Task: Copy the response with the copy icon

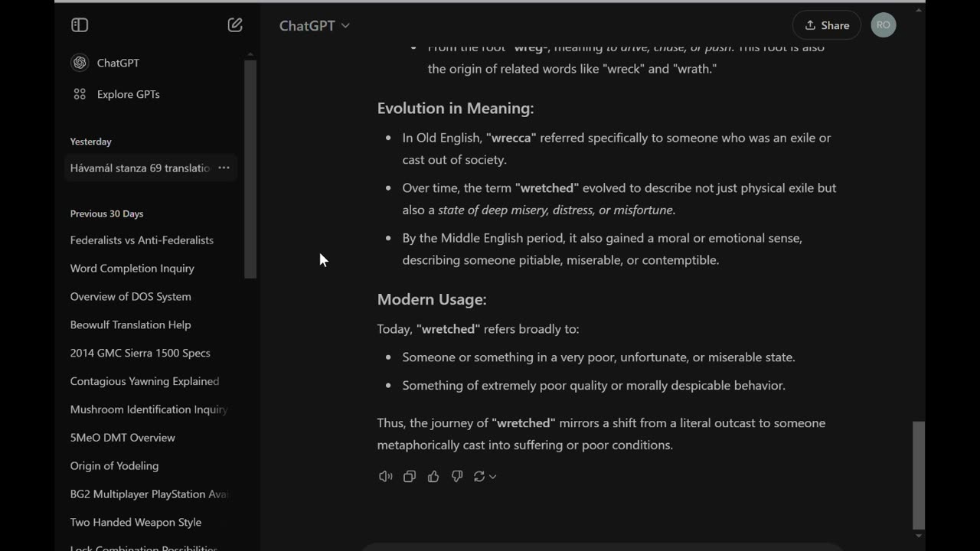Action: [410, 476]
